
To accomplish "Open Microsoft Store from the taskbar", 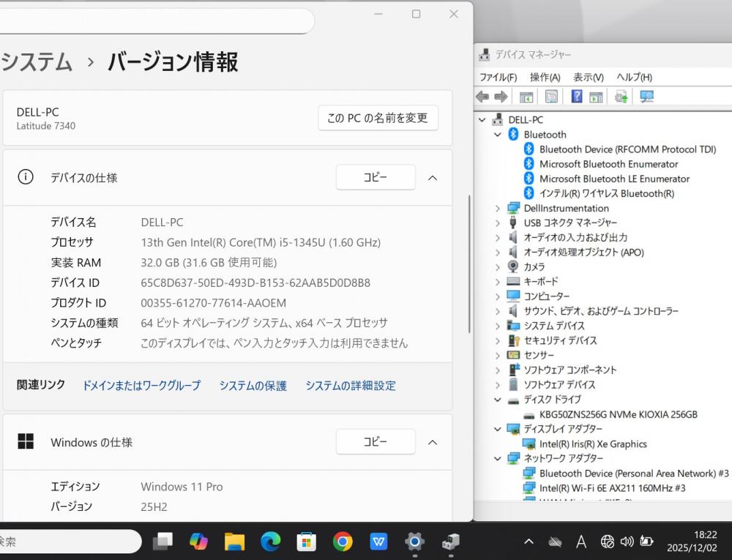I will tap(307, 542).
